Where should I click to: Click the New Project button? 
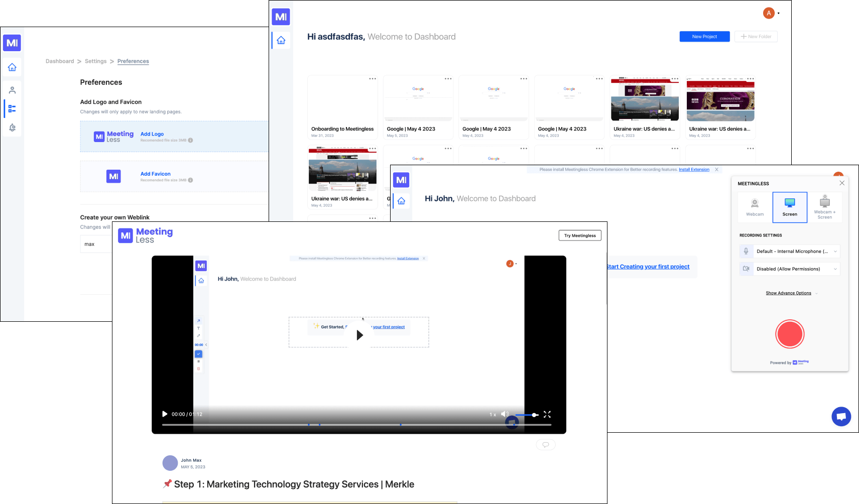coord(704,37)
